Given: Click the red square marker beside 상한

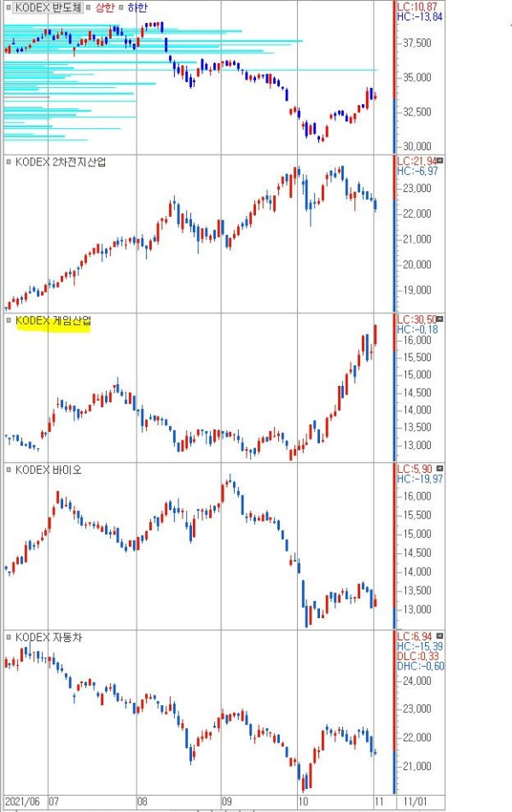Looking at the screenshot, I should tap(89, 8).
